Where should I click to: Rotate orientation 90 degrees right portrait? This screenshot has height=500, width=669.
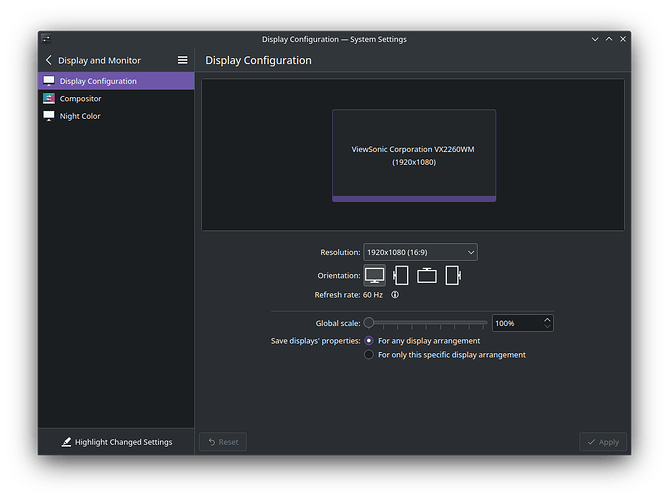[x=453, y=275]
